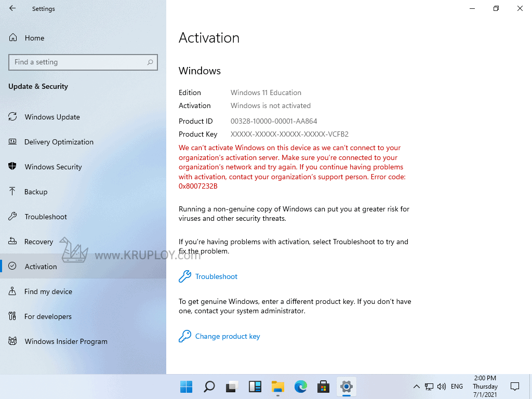The image size is (532, 399).
Task: Select the For developers tools icon
Action: (12, 316)
